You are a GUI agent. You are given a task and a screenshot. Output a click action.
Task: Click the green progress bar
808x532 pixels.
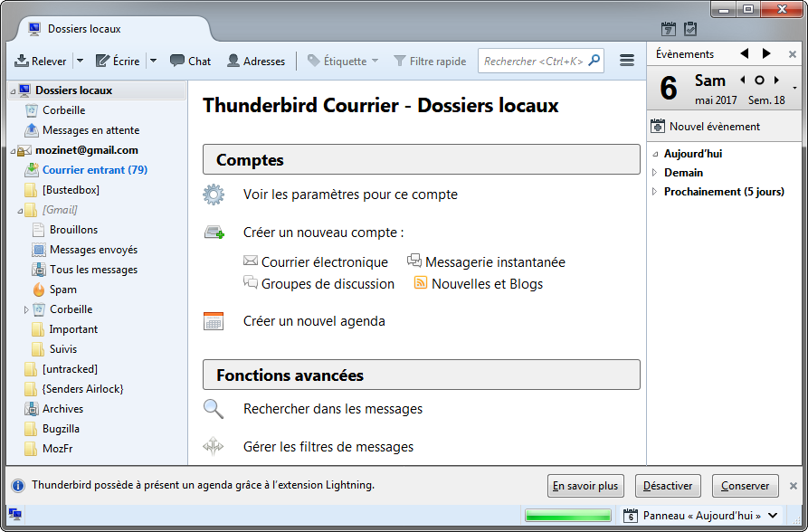568,516
